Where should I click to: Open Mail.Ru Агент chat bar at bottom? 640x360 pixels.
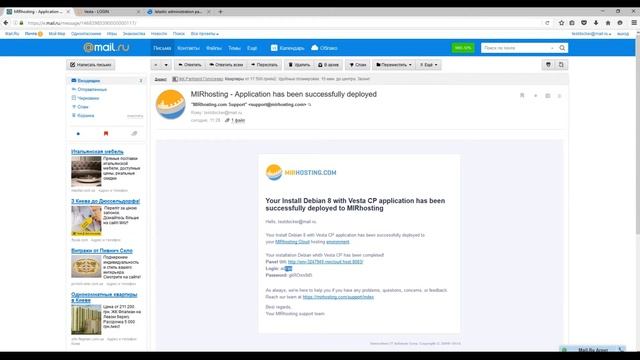click(593, 349)
